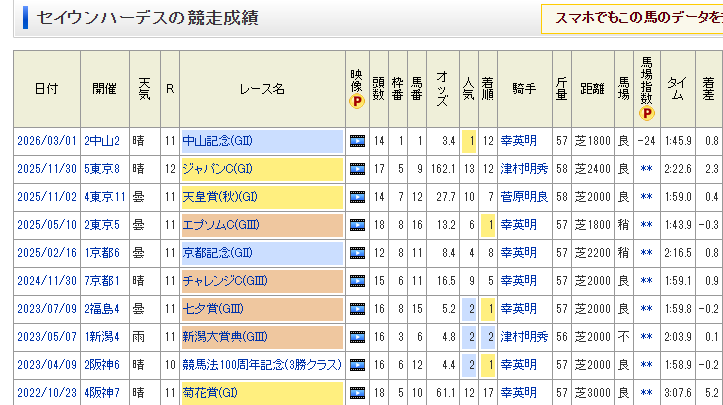Click premium P icon under 映像 header
This screenshot has height=405, width=723.
(357, 101)
